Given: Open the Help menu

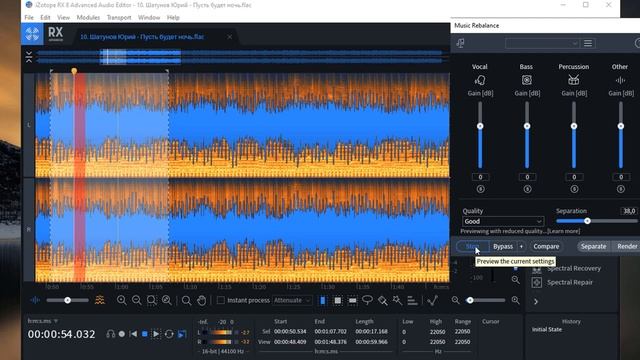Looking at the screenshot, I should 173,18.
